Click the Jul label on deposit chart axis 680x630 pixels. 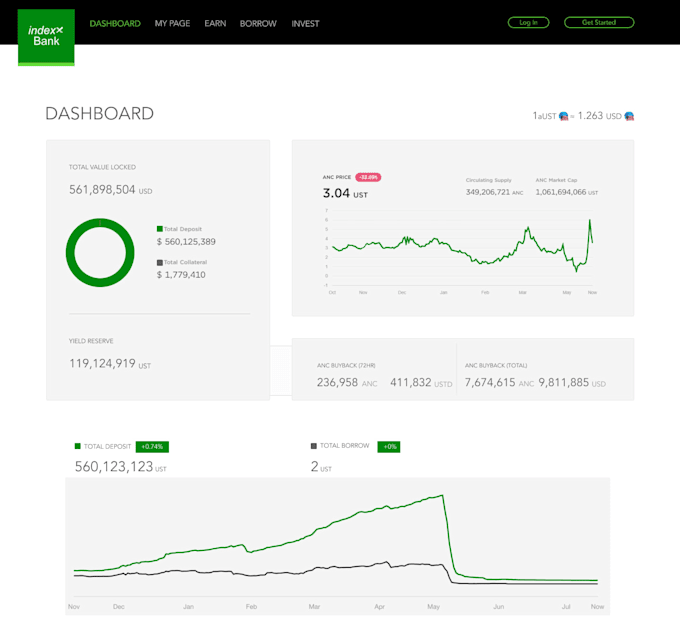[x=566, y=607]
